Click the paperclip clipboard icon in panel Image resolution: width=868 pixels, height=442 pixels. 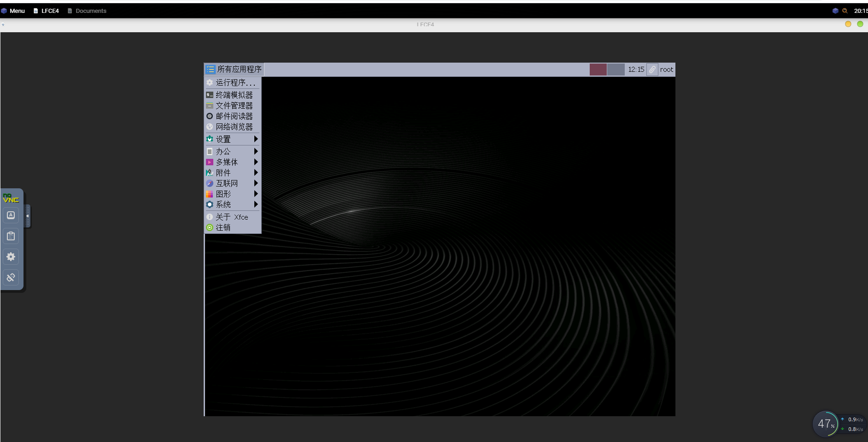pyautogui.click(x=652, y=70)
